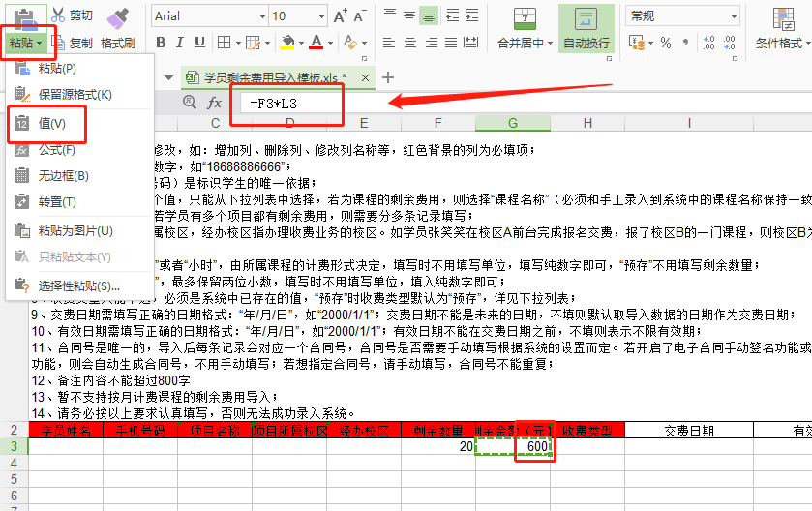Choose 公式(F) paste formulas option

(79, 150)
